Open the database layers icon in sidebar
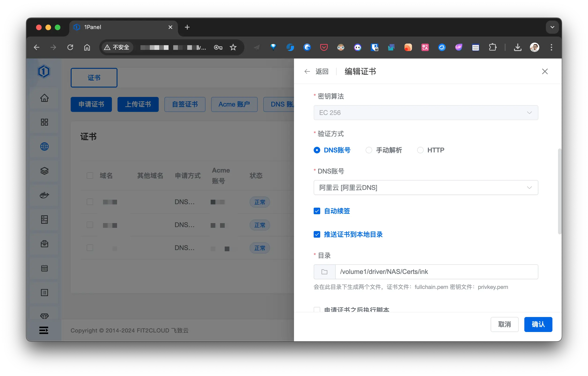The image size is (588, 376). (x=44, y=171)
